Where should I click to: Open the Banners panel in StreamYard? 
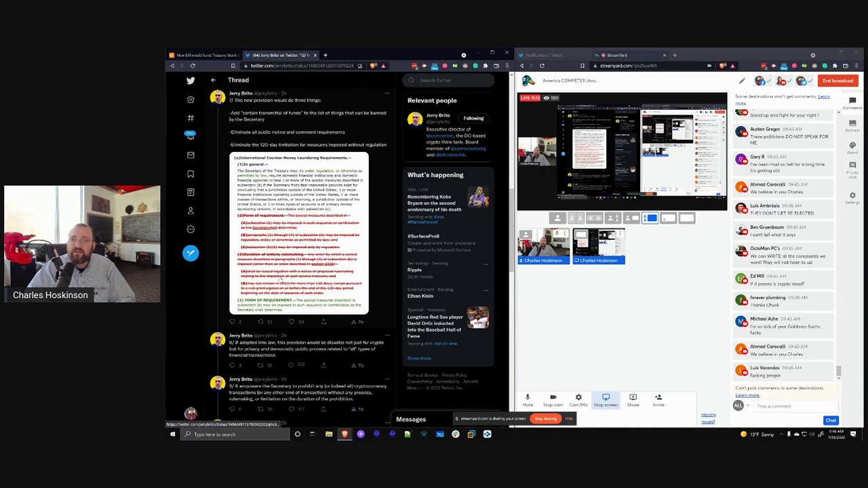852,126
